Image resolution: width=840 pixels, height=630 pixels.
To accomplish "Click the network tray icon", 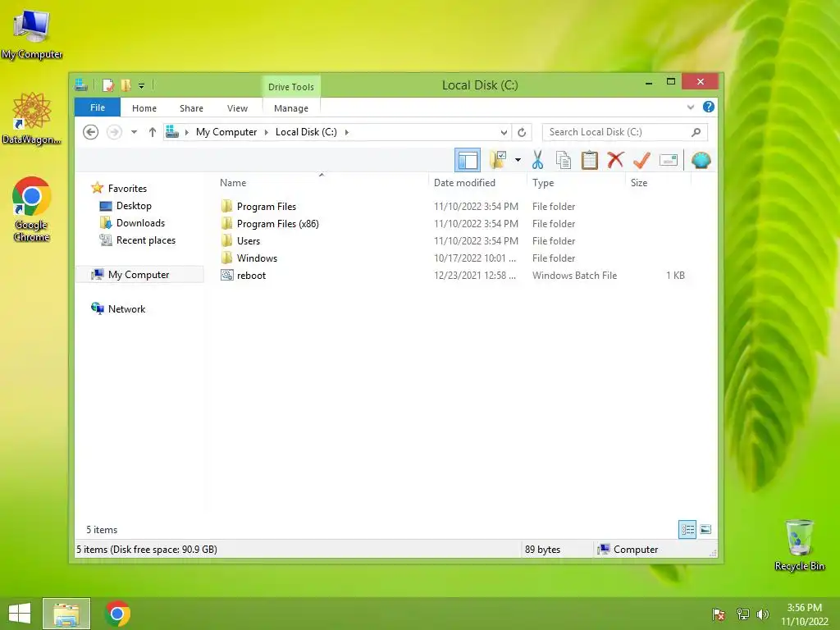I will [742, 614].
